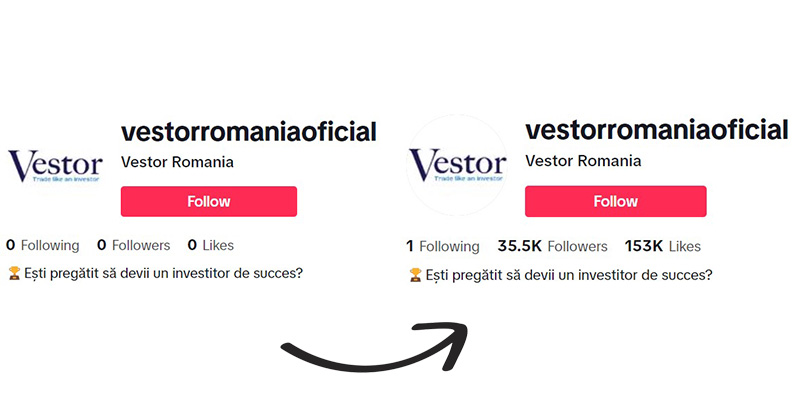This screenshot has height=400, width=800.
Task: Open the 0 Followers count
Action: point(134,245)
